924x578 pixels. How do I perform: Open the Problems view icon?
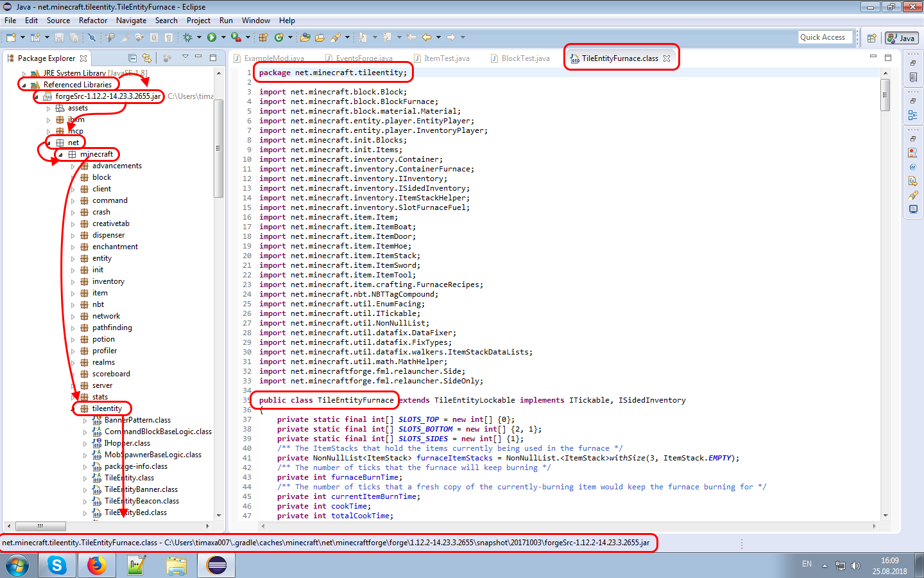coord(912,153)
